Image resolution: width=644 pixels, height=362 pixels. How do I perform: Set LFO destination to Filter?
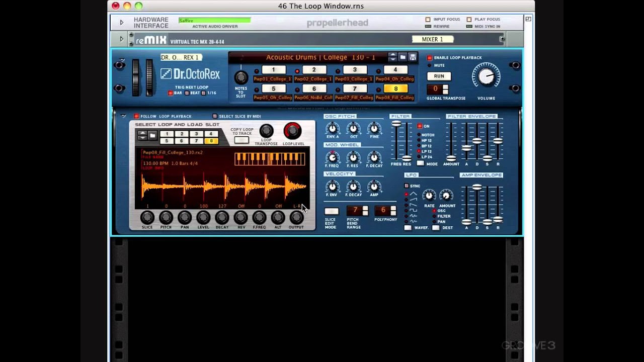pos(434,216)
